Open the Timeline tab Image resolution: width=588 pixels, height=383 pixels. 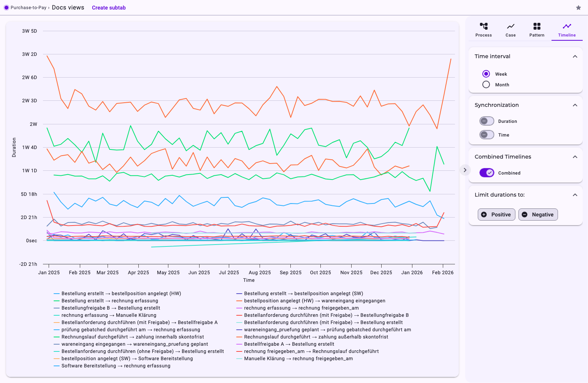(x=567, y=30)
